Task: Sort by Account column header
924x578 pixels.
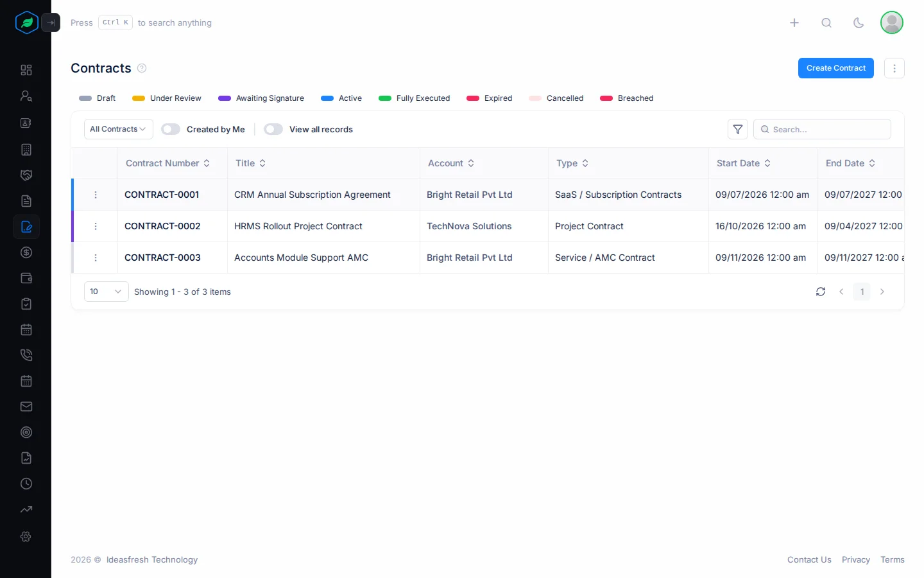Action: (x=452, y=163)
